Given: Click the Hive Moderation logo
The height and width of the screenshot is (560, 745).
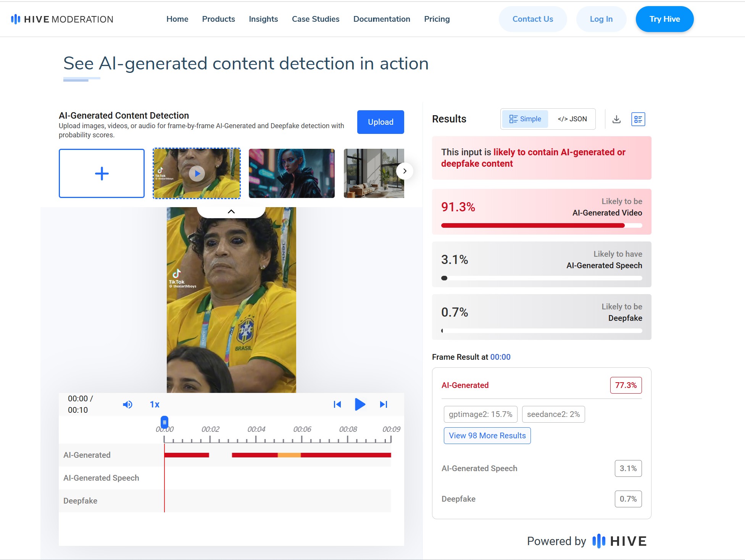Looking at the screenshot, I should click(62, 19).
